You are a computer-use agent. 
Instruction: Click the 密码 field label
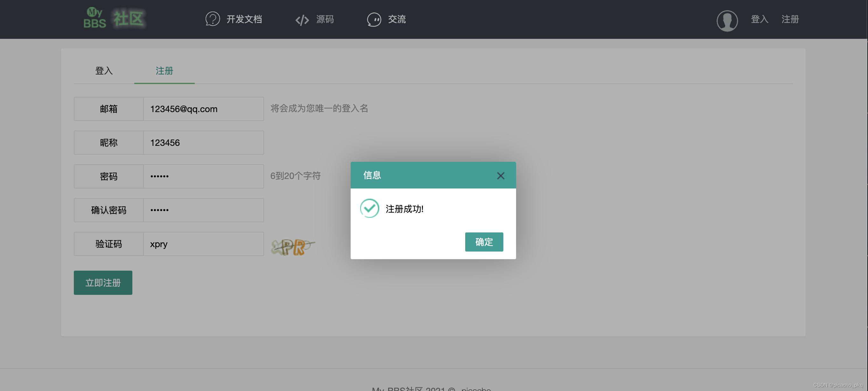(108, 176)
